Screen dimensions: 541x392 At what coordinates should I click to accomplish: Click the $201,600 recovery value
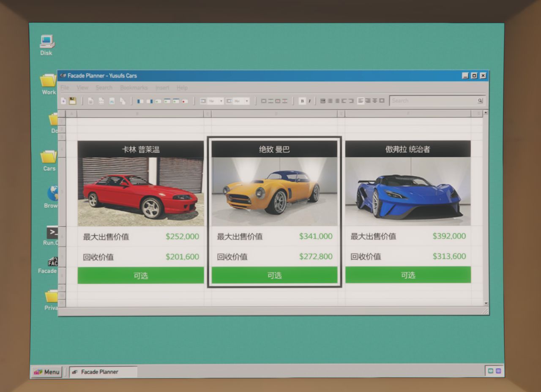[182, 257]
